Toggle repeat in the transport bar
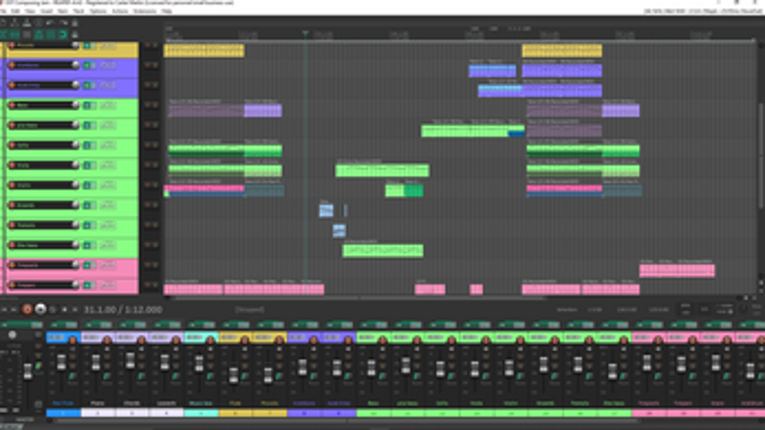 coord(53,309)
